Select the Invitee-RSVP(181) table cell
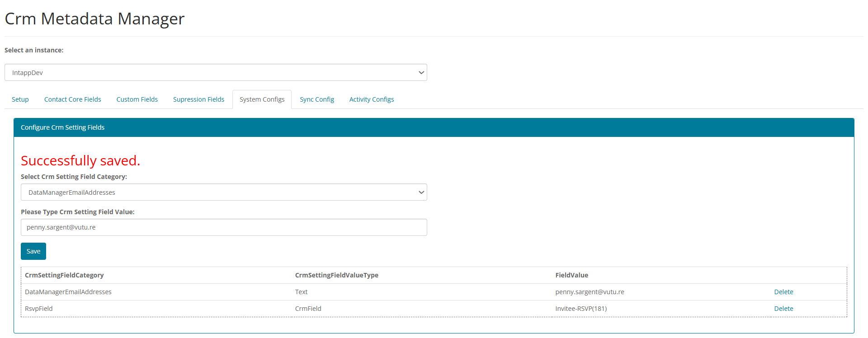This screenshot has height=338, width=868. coord(581,309)
